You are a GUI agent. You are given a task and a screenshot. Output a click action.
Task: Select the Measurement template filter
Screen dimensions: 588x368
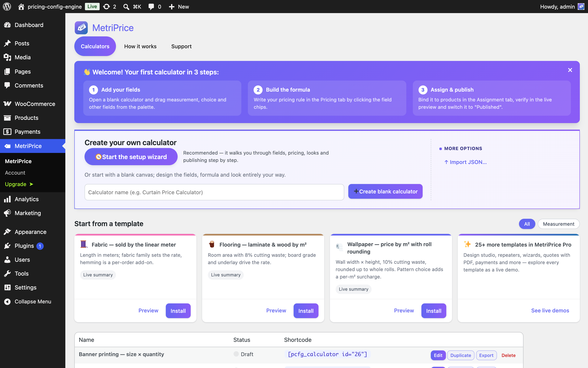click(x=559, y=224)
